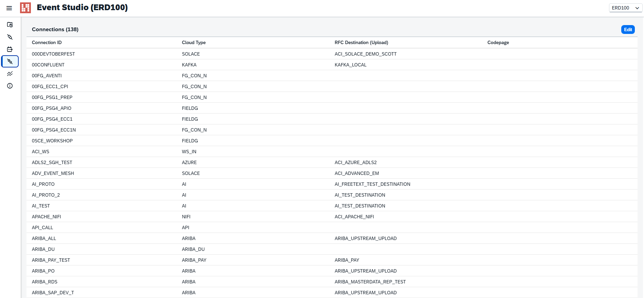Click the NIFI cloud type cell
The height and width of the screenshot is (298, 644).
[186, 217]
